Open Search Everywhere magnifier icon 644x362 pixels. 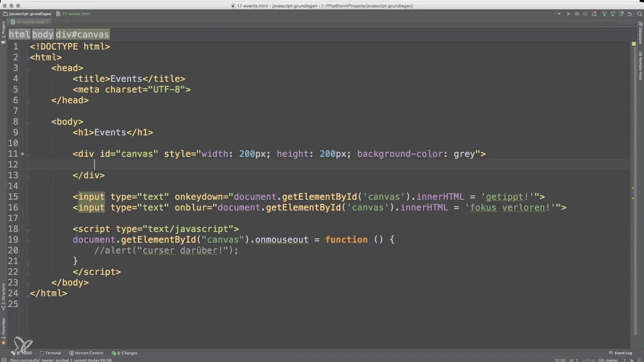(x=639, y=14)
